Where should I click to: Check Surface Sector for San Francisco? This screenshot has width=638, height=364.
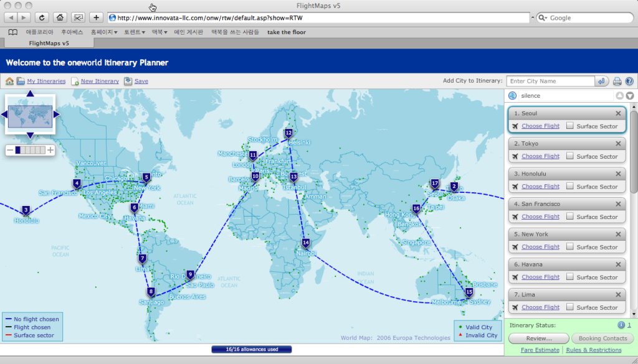click(570, 217)
